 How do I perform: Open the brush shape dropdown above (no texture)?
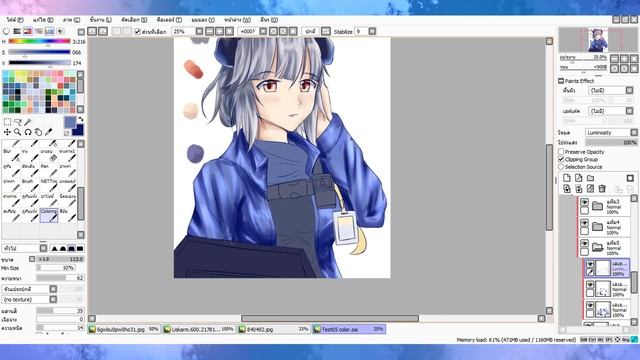53,289
